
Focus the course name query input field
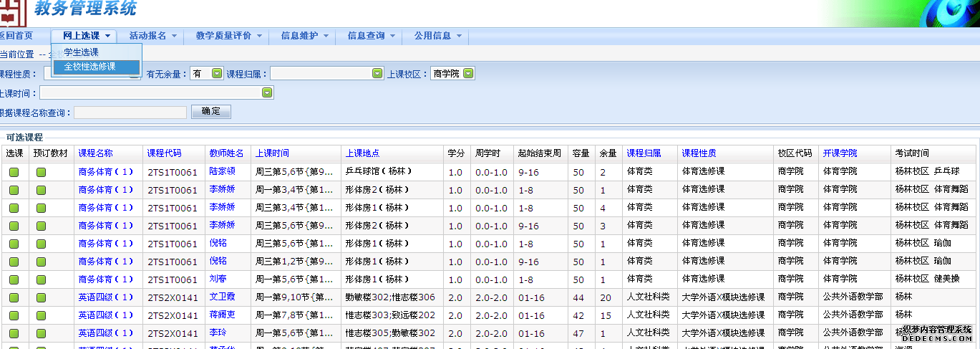tap(130, 112)
